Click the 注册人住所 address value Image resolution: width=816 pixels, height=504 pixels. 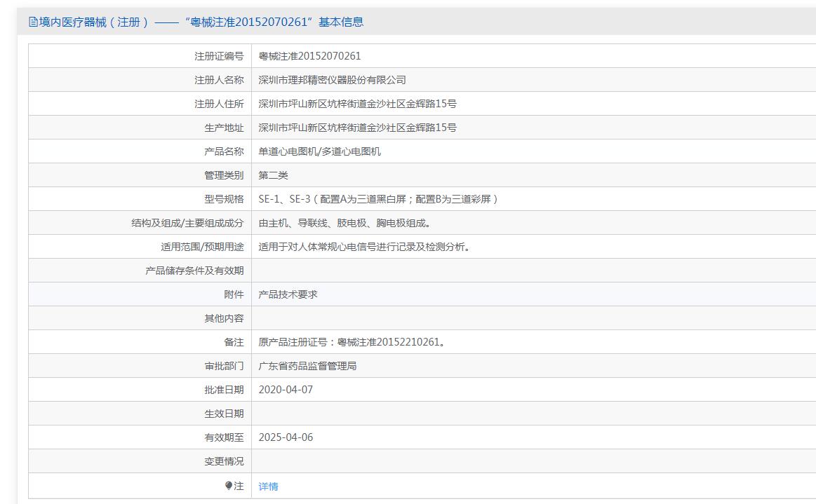tap(358, 104)
